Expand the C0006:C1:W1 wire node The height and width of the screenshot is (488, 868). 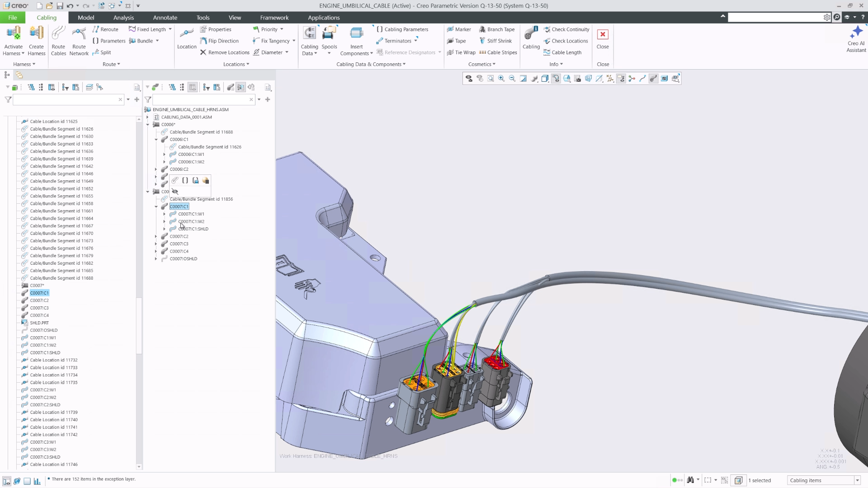(165, 155)
